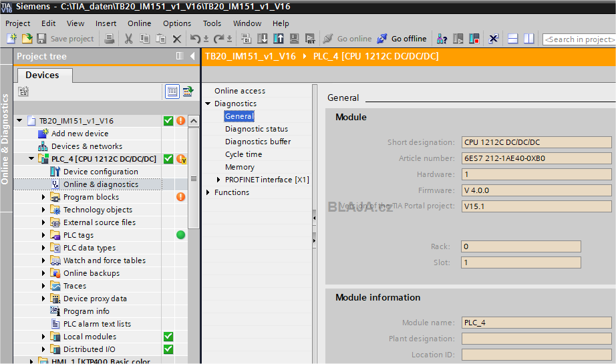Click the Paste toolbar icon

(x=160, y=39)
